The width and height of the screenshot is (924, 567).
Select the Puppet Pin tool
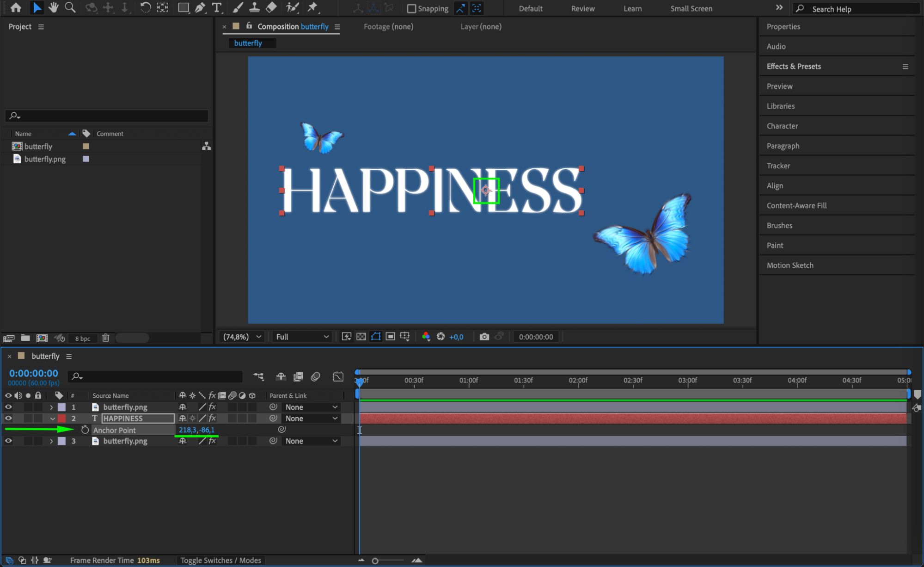click(x=313, y=7)
